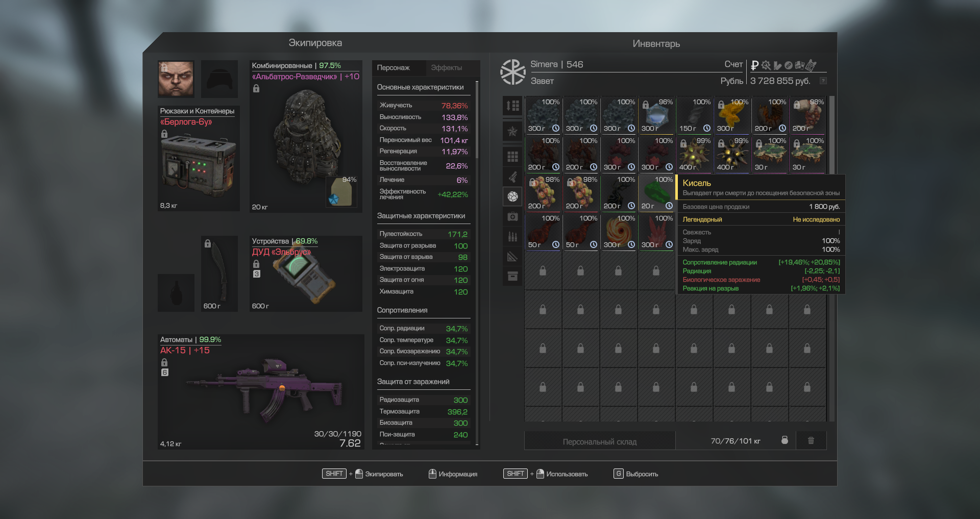Click the Термозащита stat row
The width and height of the screenshot is (980, 519).
423,411
